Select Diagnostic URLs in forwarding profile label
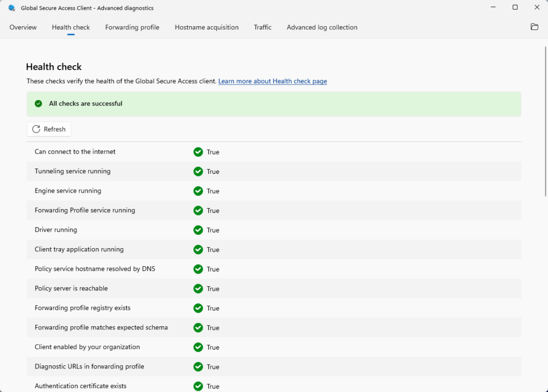Screen dimensions: 548x392 click(x=89, y=366)
